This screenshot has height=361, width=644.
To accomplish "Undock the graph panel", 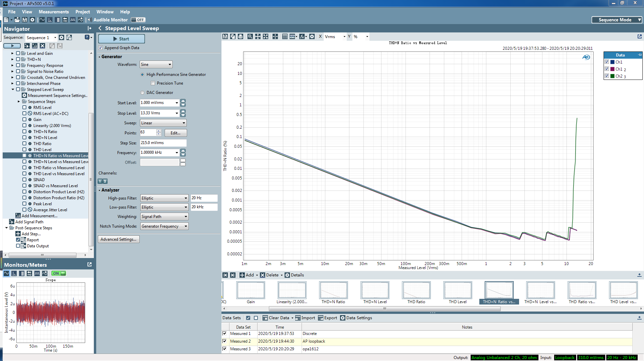I will [640, 36].
